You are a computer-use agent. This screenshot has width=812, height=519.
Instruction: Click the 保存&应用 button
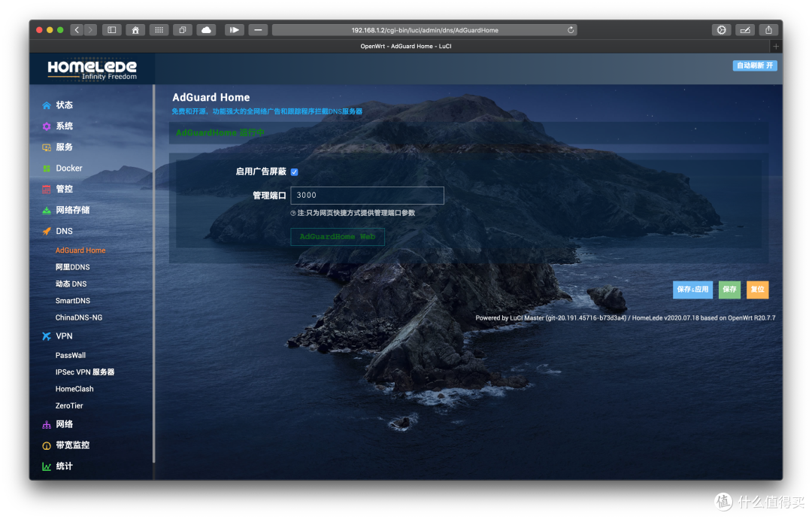coord(692,290)
